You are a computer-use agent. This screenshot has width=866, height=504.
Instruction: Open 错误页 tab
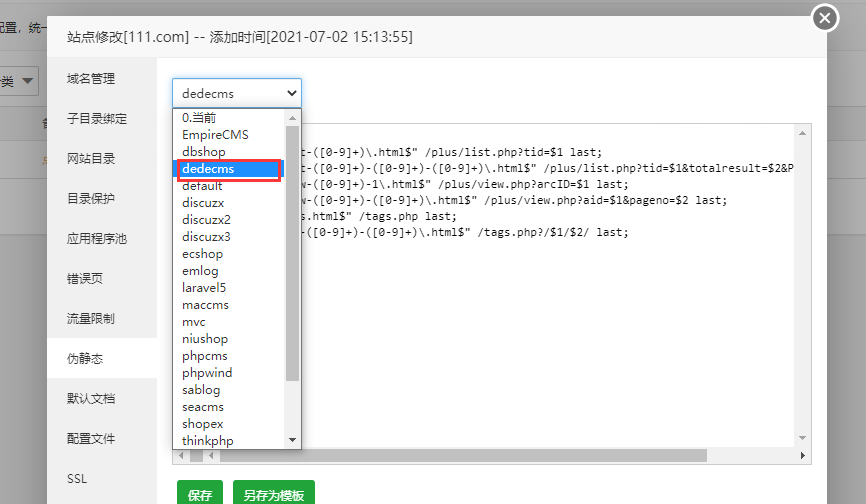(102, 279)
